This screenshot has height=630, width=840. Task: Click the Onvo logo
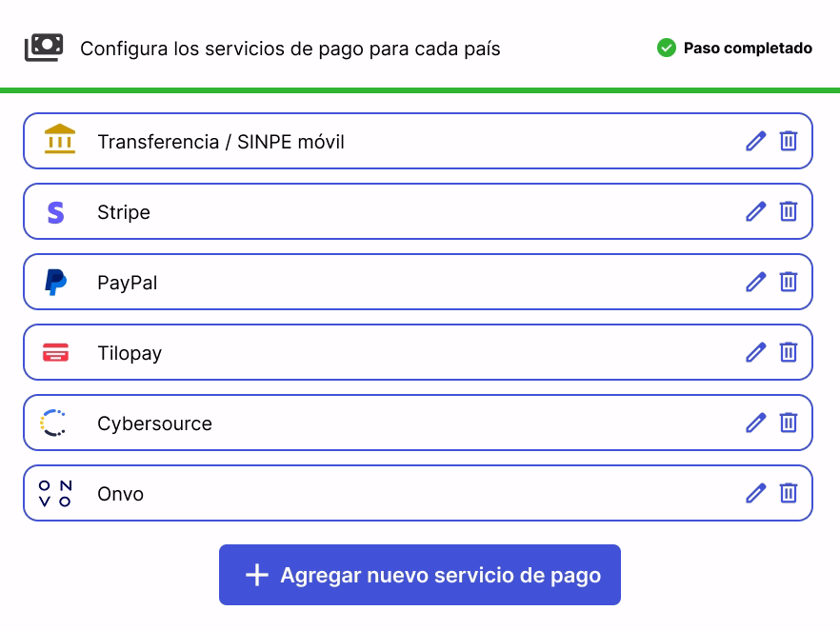pos(55,494)
